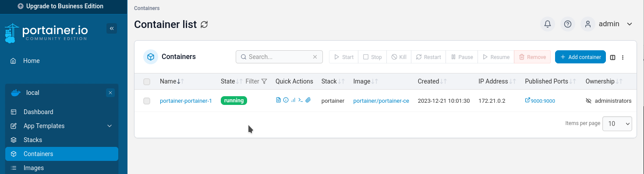Open column visibility settings icon

pyautogui.click(x=613, y=57)
